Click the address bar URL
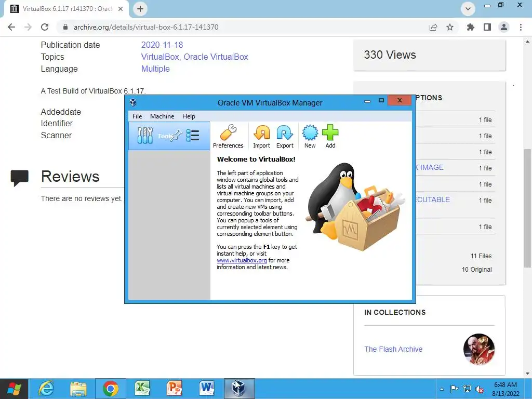This screenshot has width=532, height=399. tap(146, 27)
